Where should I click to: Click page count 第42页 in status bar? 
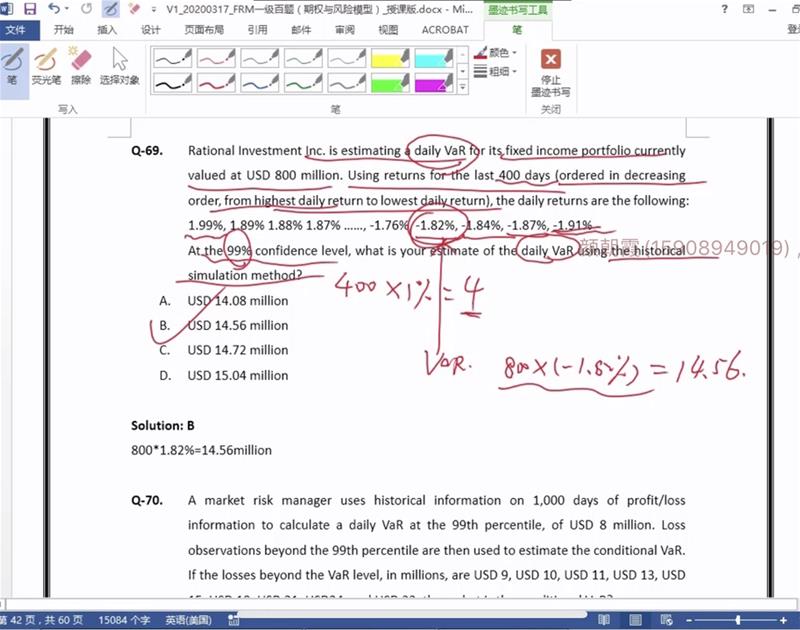[x=42, y=620]
